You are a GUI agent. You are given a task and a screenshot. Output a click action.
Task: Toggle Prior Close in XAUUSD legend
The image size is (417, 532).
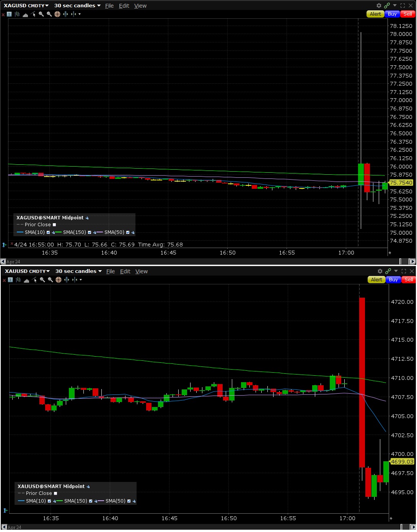(55, 493)
